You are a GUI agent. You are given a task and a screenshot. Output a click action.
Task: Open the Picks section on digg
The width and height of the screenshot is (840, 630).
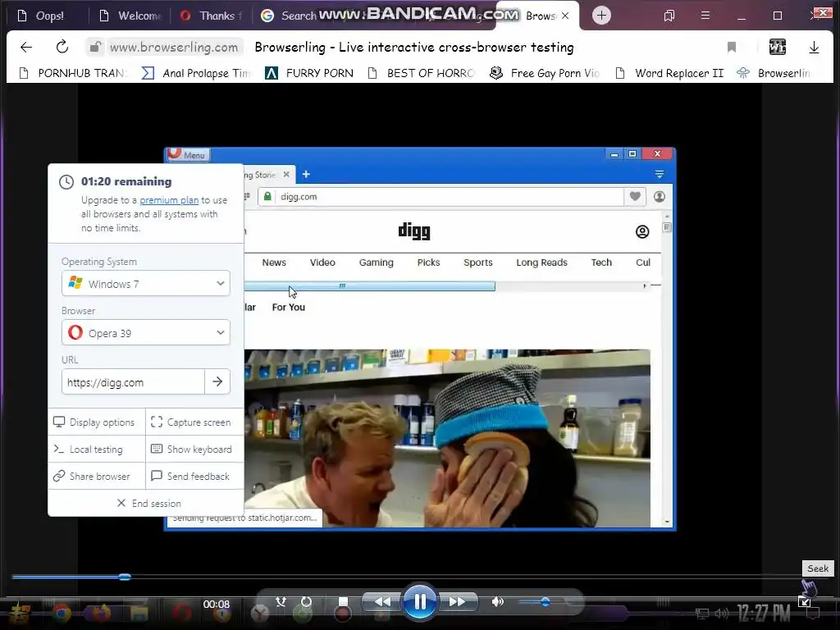coord(428,262)
